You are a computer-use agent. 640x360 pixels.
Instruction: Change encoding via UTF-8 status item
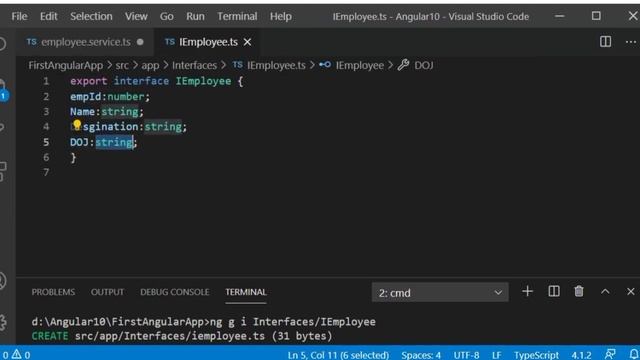(466, 355)
